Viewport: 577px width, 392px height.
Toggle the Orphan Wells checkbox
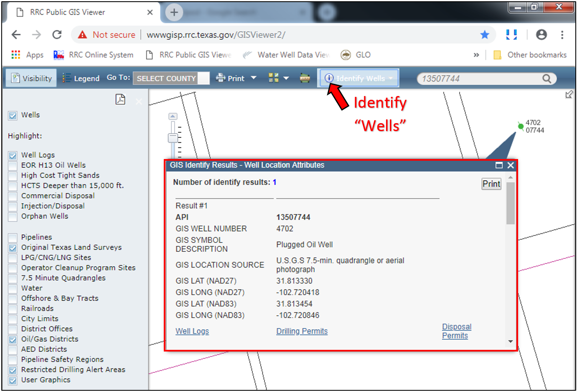click(x=13, y=216)
